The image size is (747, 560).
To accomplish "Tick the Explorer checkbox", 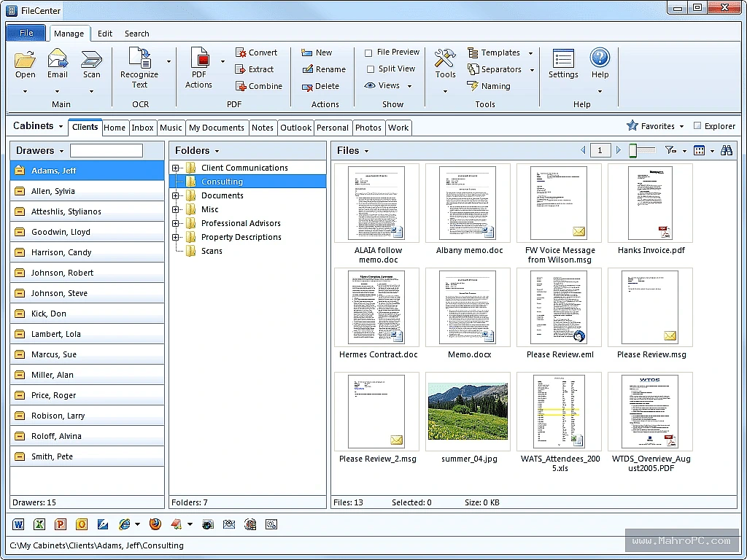I will coord(697,125).
